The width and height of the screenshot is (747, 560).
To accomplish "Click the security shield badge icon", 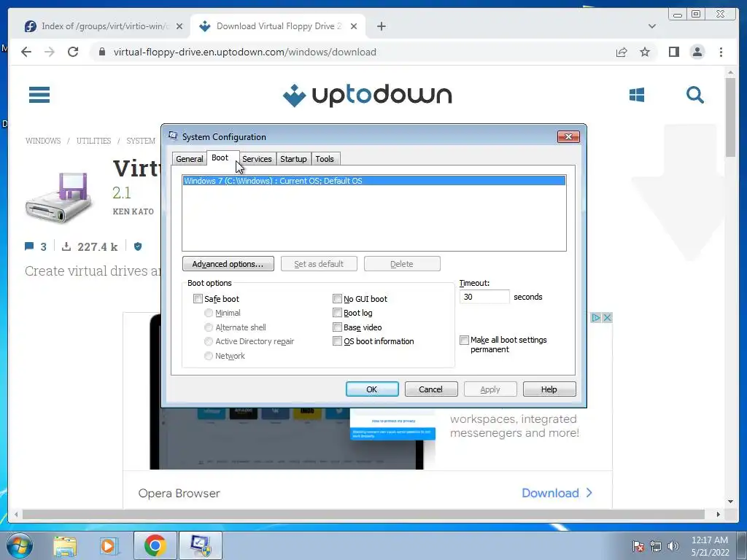I will pos(138,246).
